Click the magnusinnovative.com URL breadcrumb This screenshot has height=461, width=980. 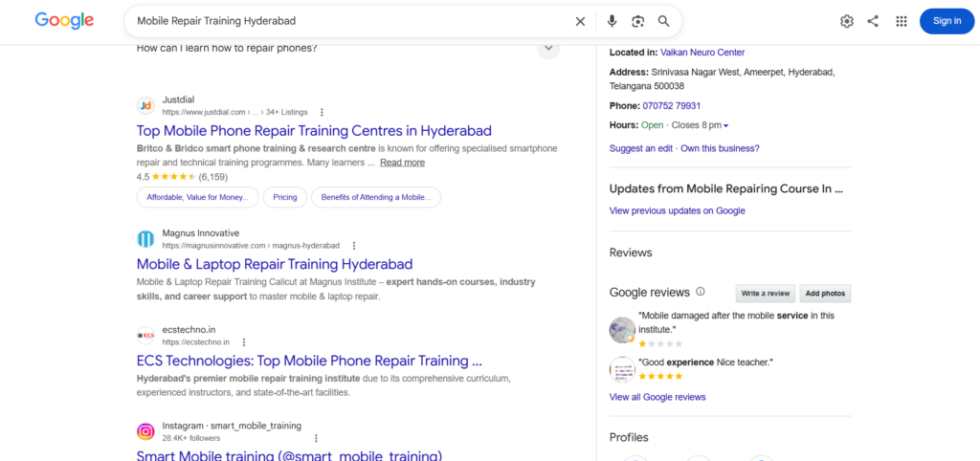[x=251, y=246]
